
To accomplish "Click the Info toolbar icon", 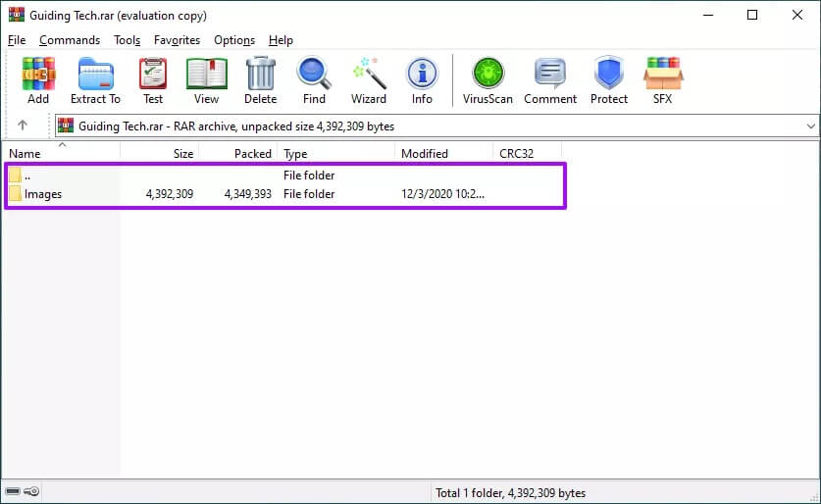I will point(422,74).
